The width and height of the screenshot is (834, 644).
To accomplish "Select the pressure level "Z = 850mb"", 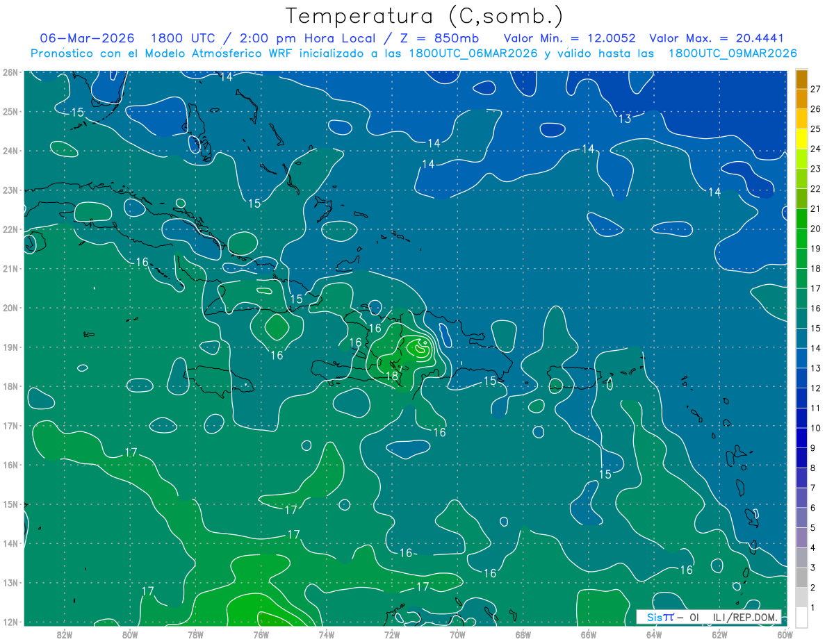I will (439, 38).
